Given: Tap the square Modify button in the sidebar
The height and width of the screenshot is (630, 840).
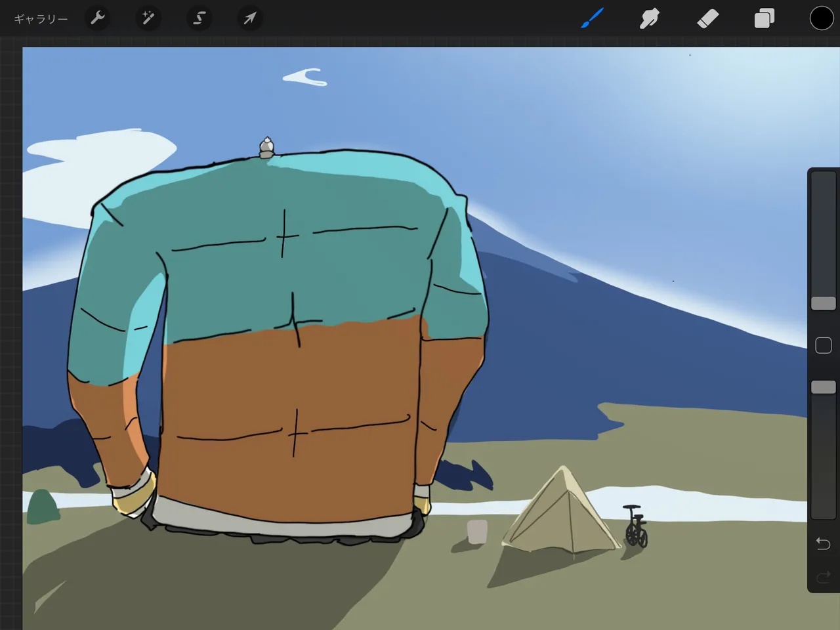Looking at the screenshot, I should click(823, 345).
